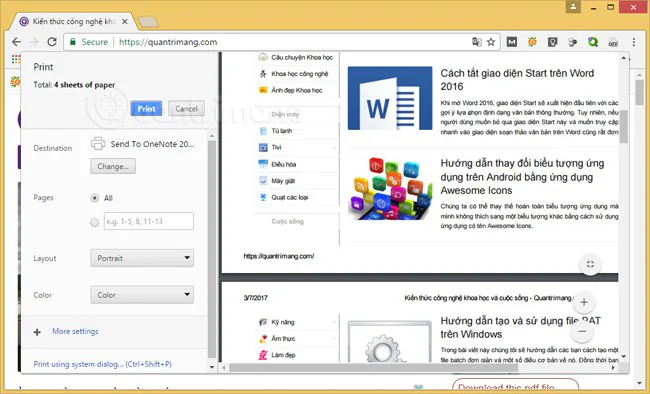Select the All pages radio button
The image size is (650, 394).
tap(95, 198)
